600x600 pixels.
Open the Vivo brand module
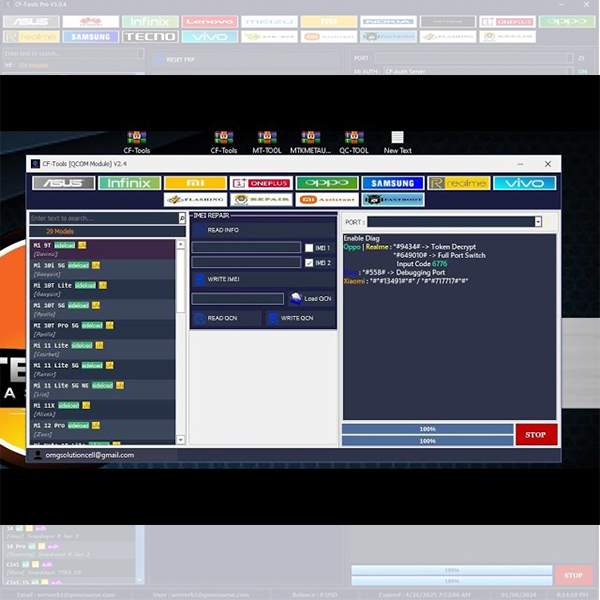524,183
